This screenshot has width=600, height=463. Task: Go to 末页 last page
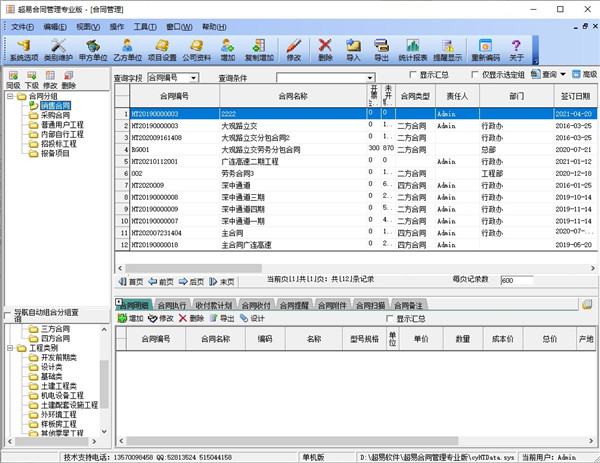tap(222, 282)
